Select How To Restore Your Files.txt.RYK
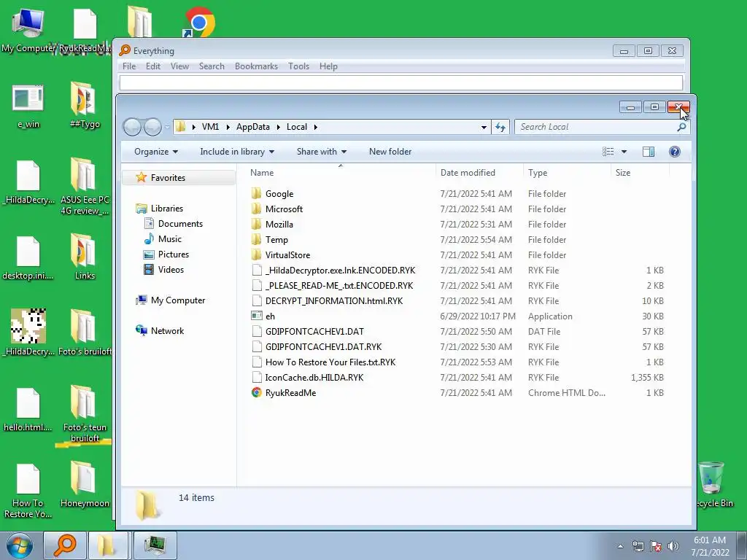The width and height of the screenshot is (747, 560). (330, 362)
